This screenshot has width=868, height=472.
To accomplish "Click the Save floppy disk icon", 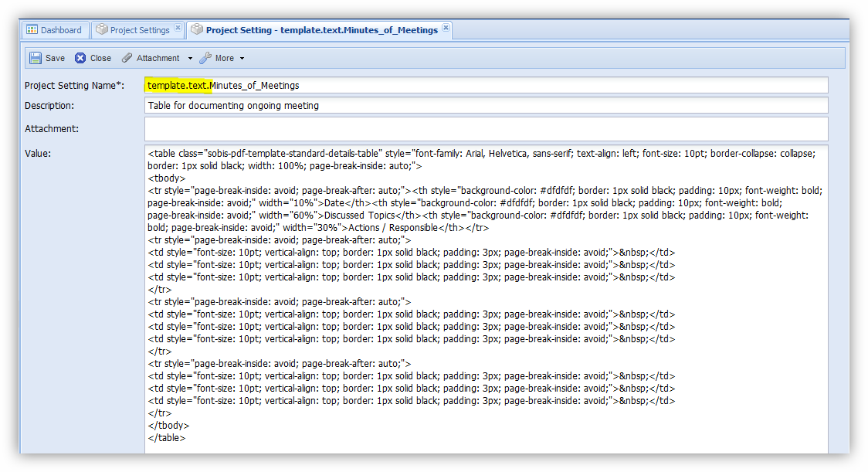I will [36, 58].
